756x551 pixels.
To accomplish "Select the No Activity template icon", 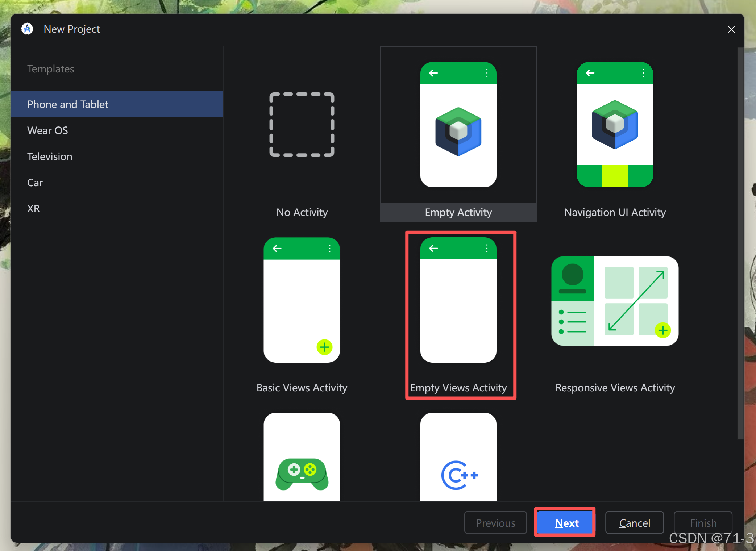I will coord(302,125).
